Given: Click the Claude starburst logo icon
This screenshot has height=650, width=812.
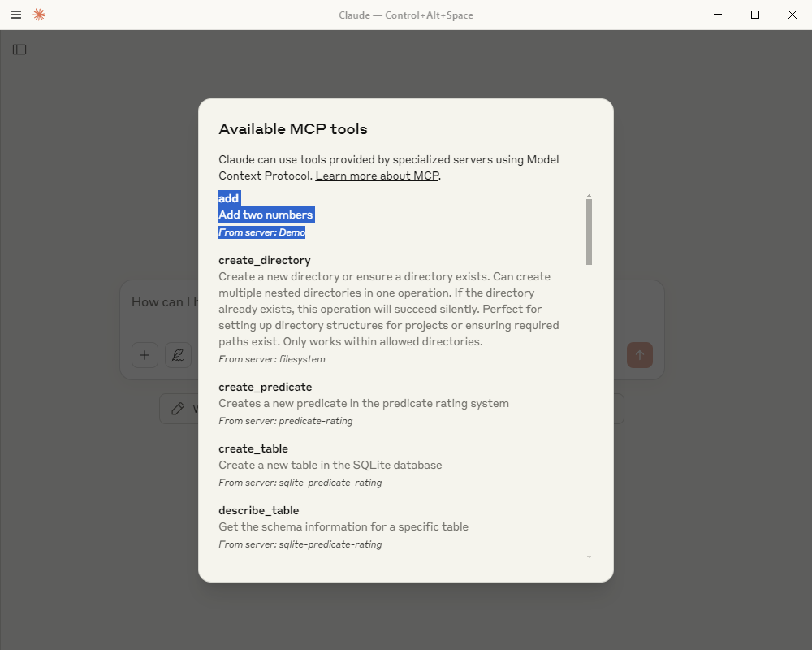Looking at the screenshot, I should 39,15.
